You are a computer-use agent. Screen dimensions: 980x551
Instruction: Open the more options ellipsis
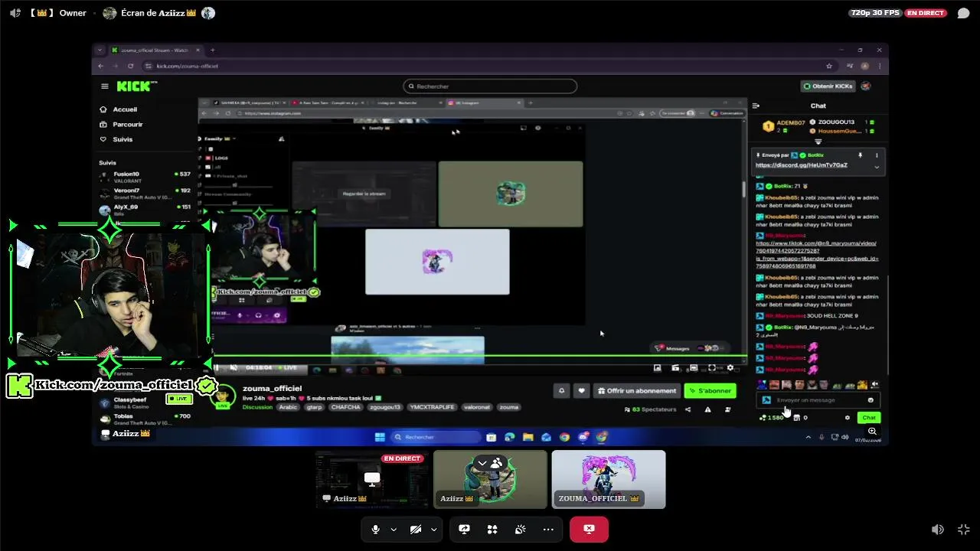(x=548, y=529)
